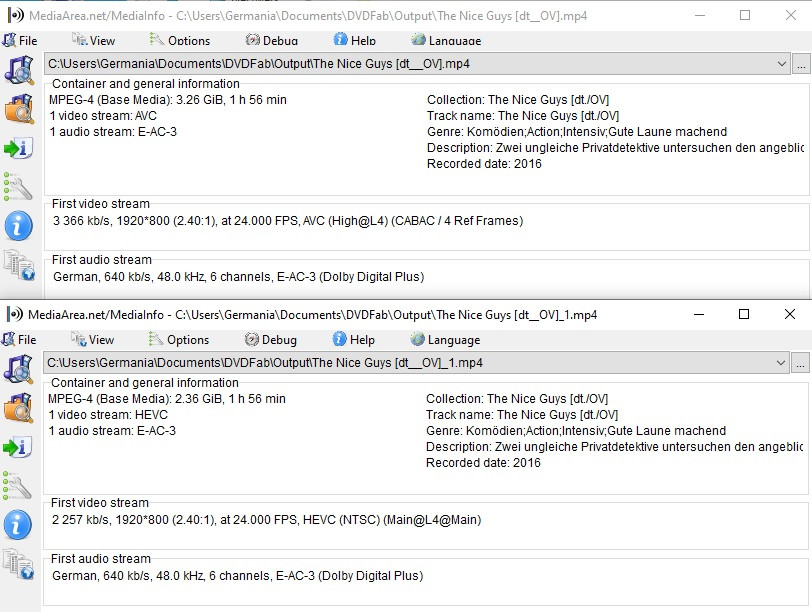This screenshot has width=812, height=612.
Task: Click 'Recorded date: 2016' in bottom window
Action: pos(483,463)
